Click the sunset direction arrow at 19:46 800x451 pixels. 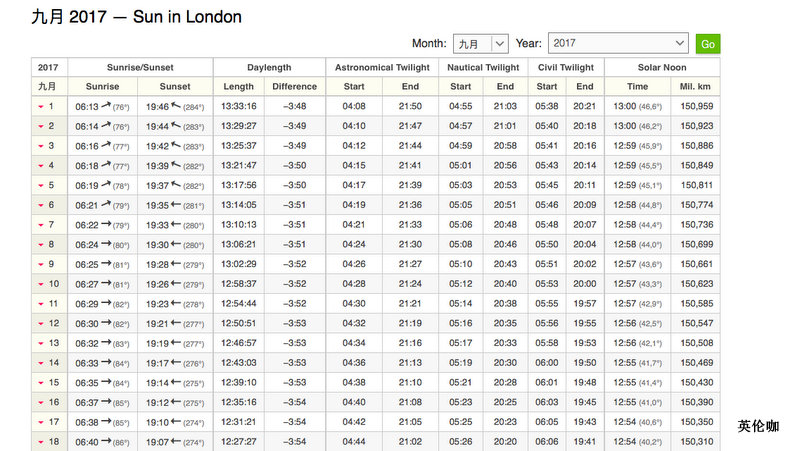(x=177, y=106)
